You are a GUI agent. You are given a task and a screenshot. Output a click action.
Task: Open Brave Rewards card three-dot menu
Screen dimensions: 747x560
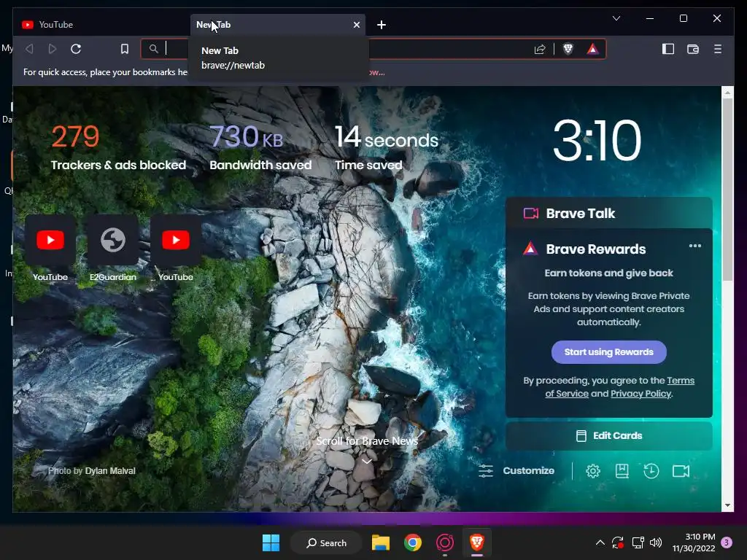[x=695, y=246]
